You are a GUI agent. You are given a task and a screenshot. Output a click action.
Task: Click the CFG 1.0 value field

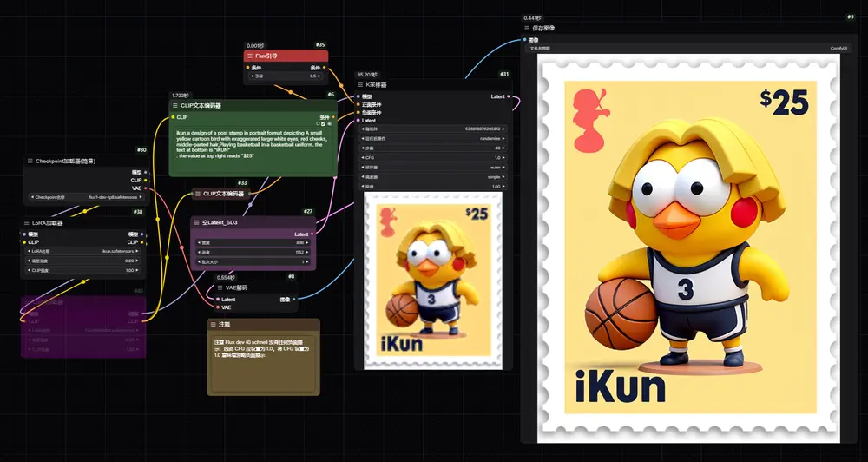point(435,157)
